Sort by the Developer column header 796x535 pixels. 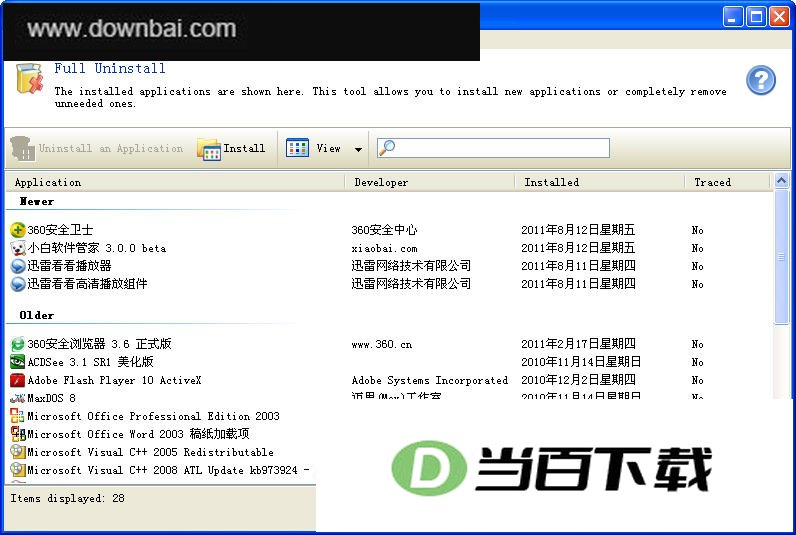430,182
